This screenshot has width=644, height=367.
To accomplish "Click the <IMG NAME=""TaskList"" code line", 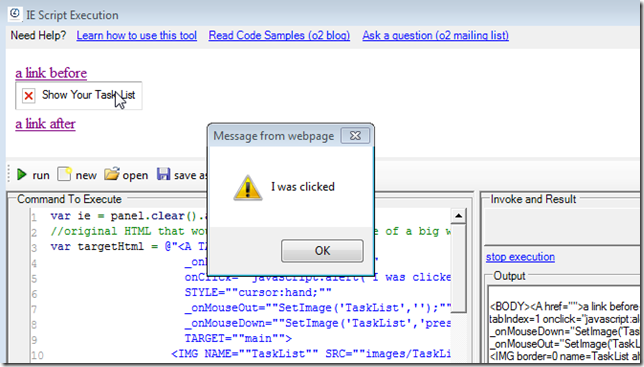I will (x=310, y=353).
